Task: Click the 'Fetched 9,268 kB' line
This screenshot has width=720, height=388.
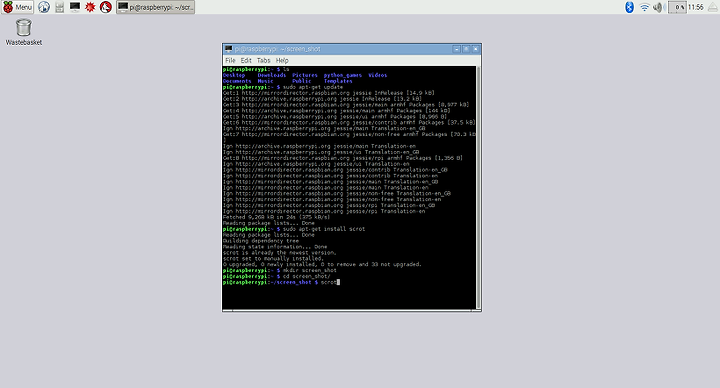Action: tap(276, 217)
